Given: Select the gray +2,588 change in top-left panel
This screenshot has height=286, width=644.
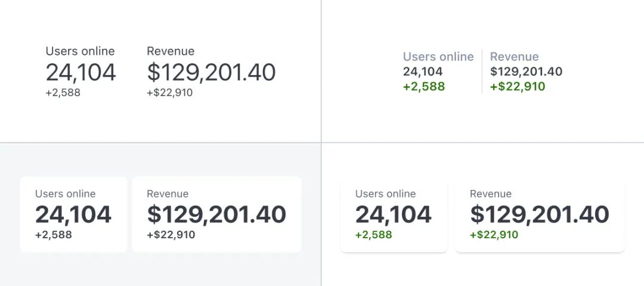Looking at the screenshot, I should tap(63, 92).
